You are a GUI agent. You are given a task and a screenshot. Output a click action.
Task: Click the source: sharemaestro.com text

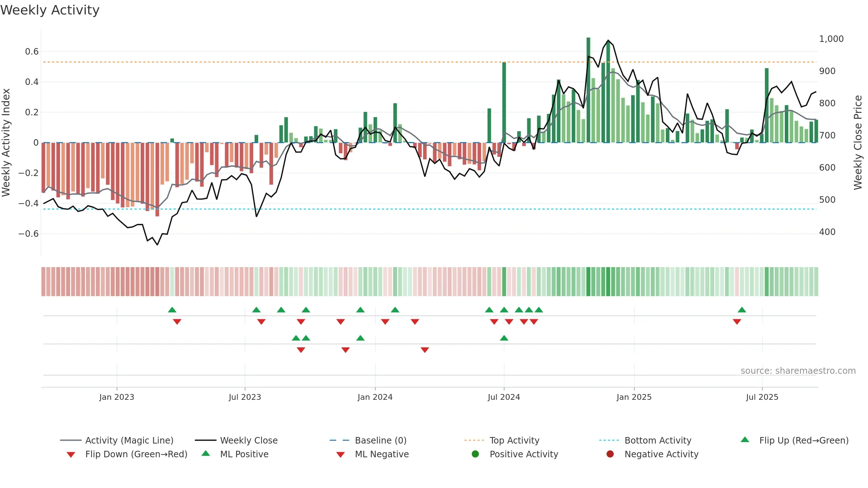coord(798,371)
